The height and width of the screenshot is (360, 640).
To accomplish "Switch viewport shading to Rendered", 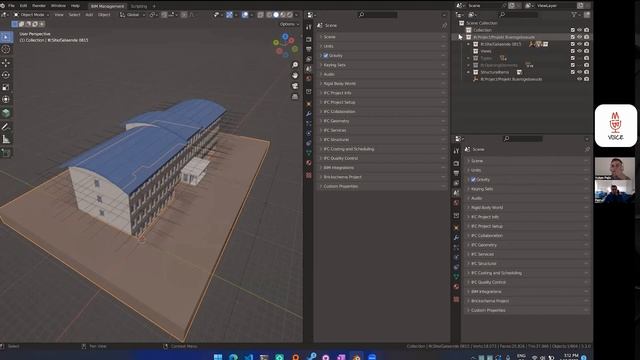I will pyautogui.click(x=289, y=15).
